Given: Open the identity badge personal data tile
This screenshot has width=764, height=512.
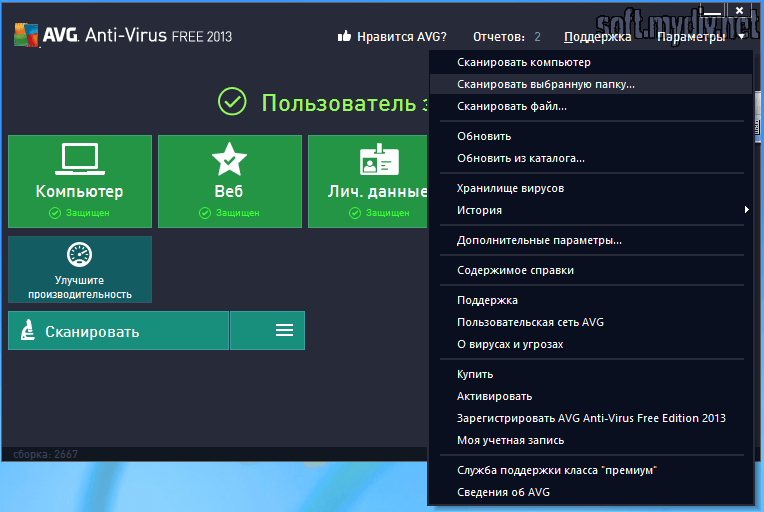Looking at the screenshot, I should click(x=368, y=181).
